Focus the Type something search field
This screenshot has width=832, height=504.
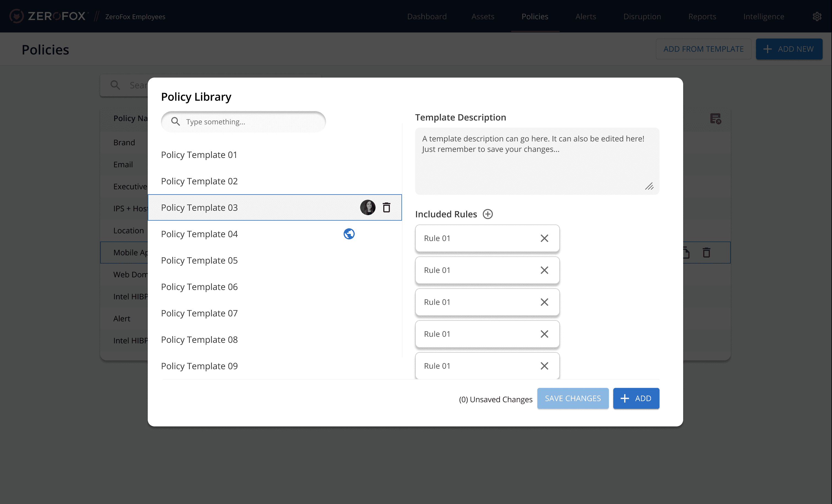pos(250,122)
